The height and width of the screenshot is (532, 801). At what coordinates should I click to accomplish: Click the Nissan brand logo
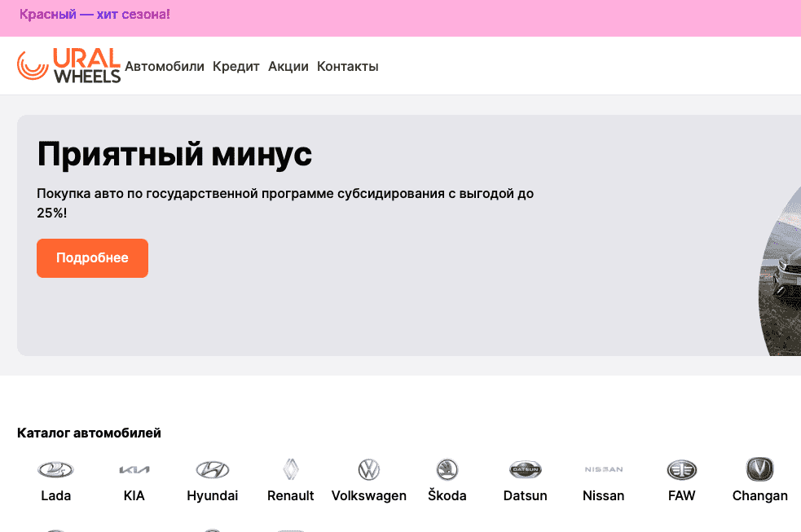[x=603, y=470]
